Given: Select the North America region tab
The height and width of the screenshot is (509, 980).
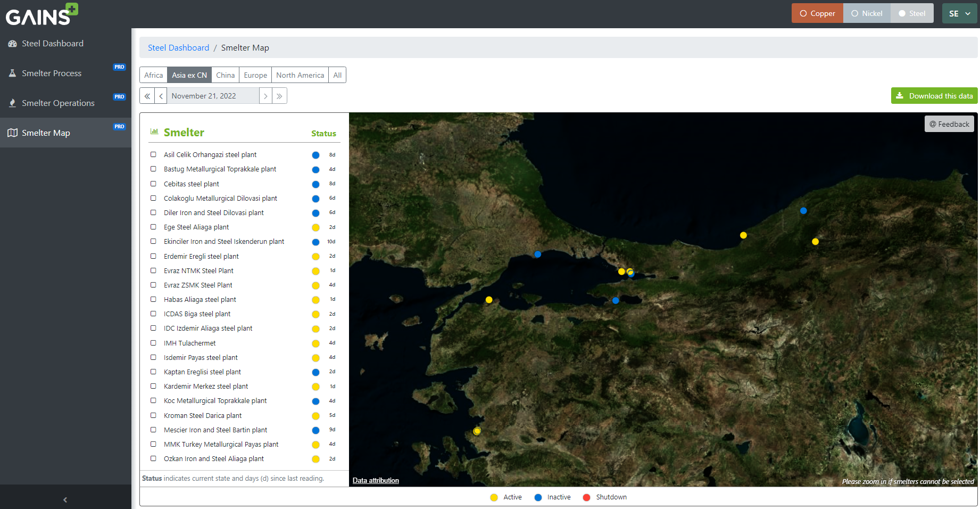Looking at the screenshot, I should click(x=300, y=75).
